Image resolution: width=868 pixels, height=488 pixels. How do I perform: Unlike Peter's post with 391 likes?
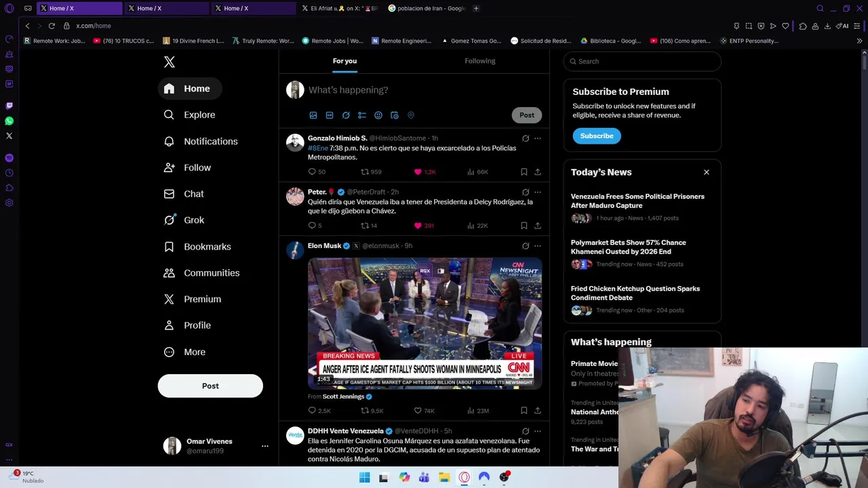[x=418, y=226]
